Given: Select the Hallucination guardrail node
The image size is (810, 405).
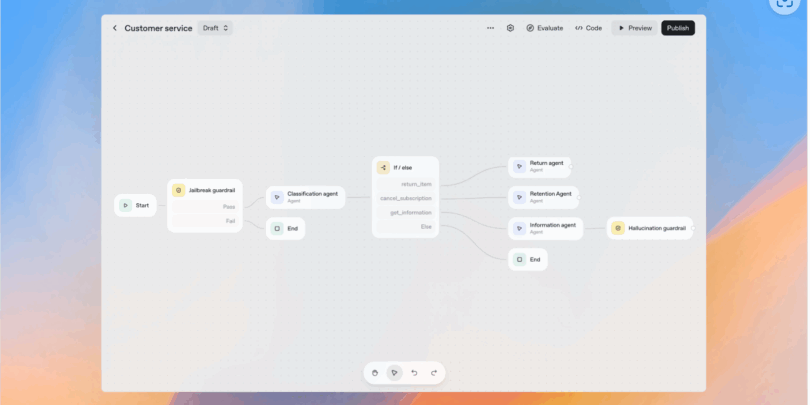Looking at the screenshot, I should pos(649,228).
